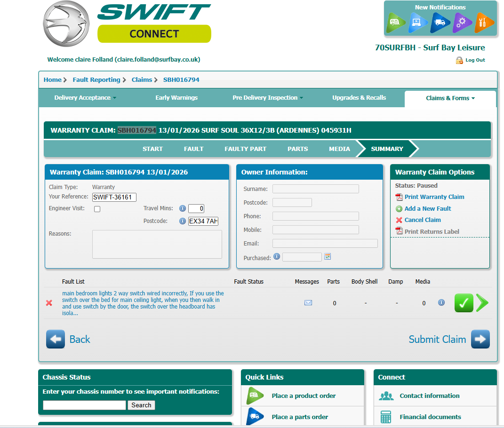Click the Submit Claim arrow icon
The width and height of the screenshot is (504, 428).
pos(480,339)
